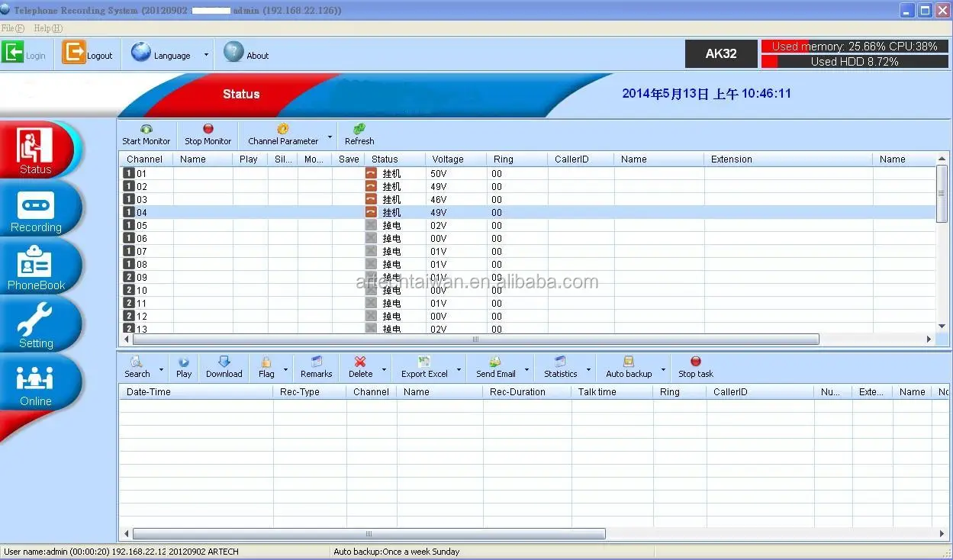
Task: Click the Logout button
Action: (88, 53)
